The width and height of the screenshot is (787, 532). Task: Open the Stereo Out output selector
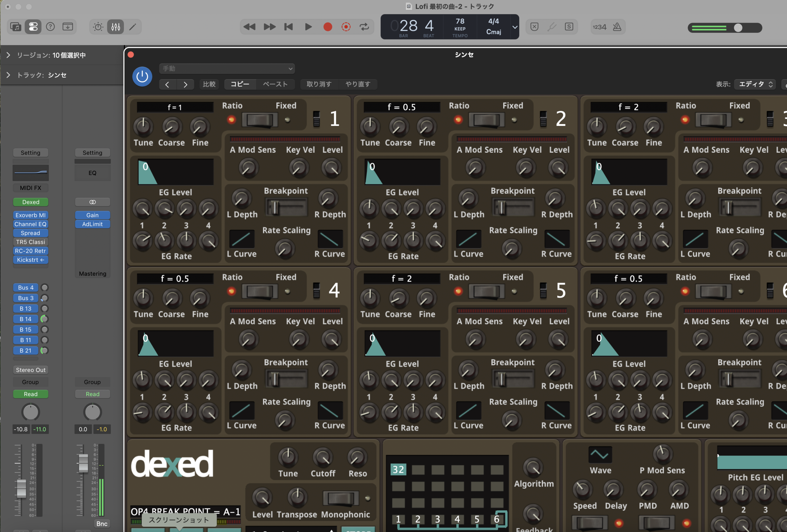click(x=30, y=370)
